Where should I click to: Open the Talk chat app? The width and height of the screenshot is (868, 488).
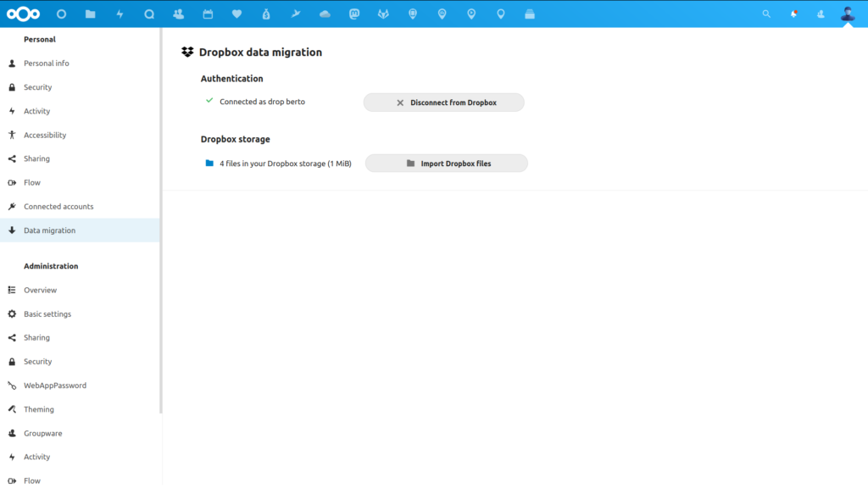[x=149, y=14]
